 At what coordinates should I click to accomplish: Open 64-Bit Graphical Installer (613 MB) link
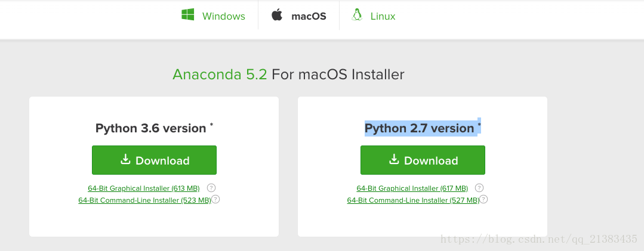click(x=144, y=188)
